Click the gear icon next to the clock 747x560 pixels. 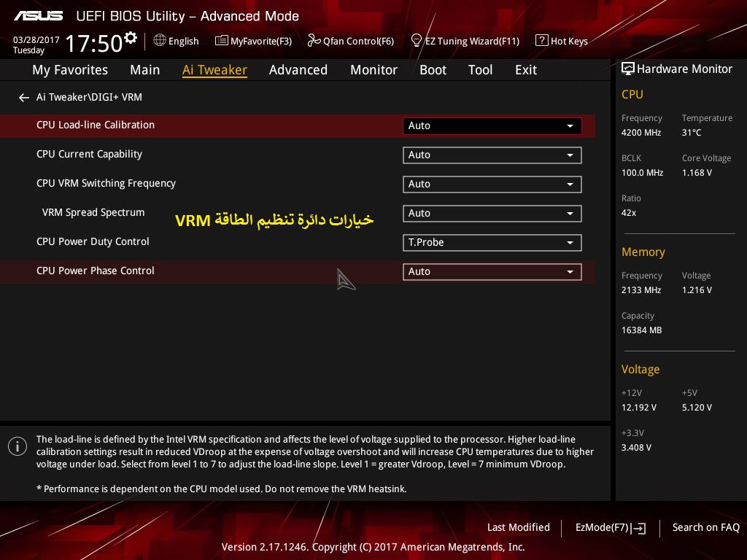tap(131, 38)
